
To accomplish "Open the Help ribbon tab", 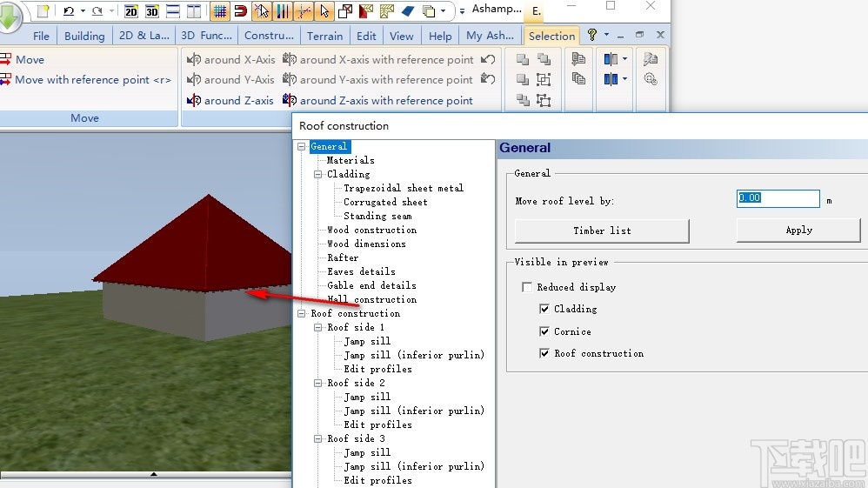I will pos(440,36).
